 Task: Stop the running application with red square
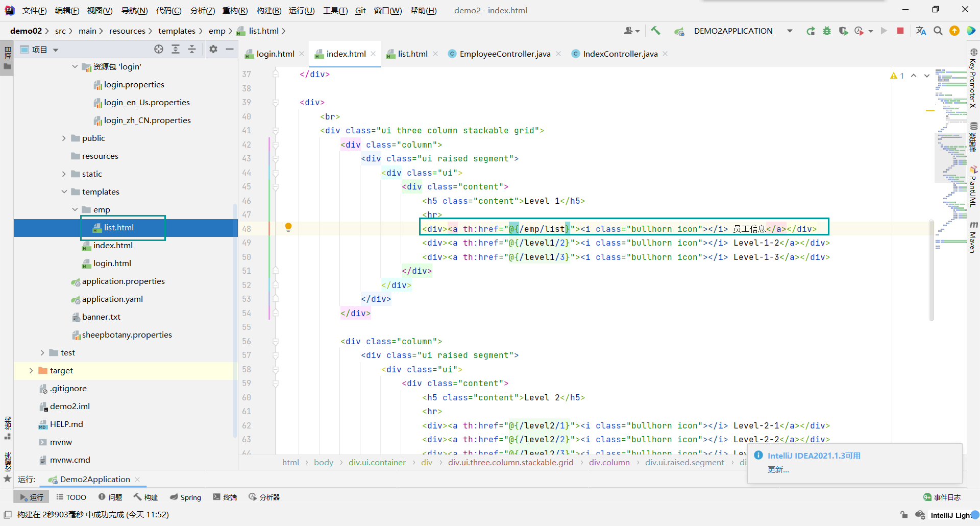tap(900, 31)
